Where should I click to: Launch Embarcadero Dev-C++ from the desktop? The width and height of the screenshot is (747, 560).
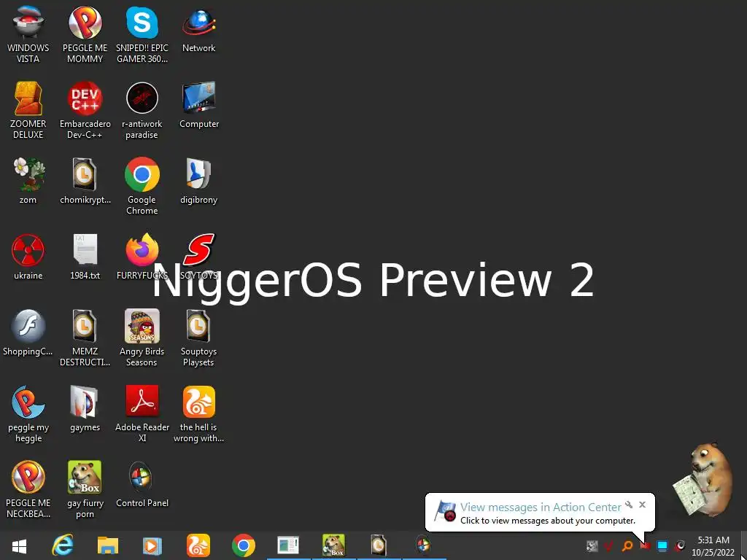point(85,110)
